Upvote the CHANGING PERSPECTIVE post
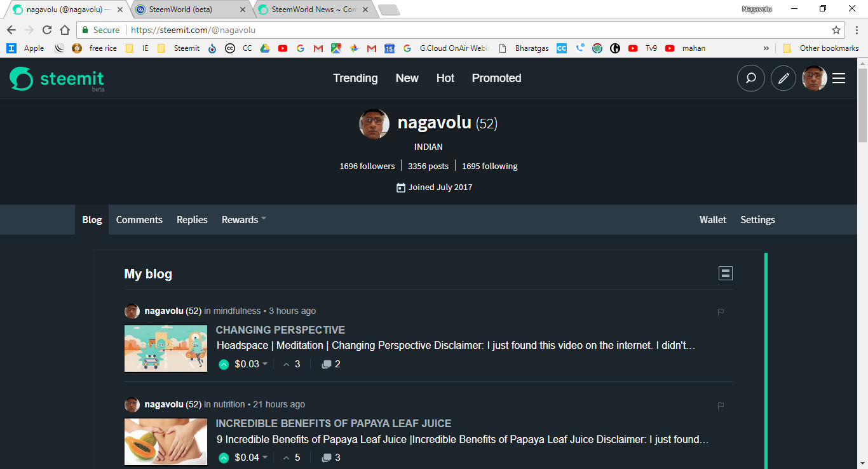Screen dimensions: 868x469 tap(224, 364)
